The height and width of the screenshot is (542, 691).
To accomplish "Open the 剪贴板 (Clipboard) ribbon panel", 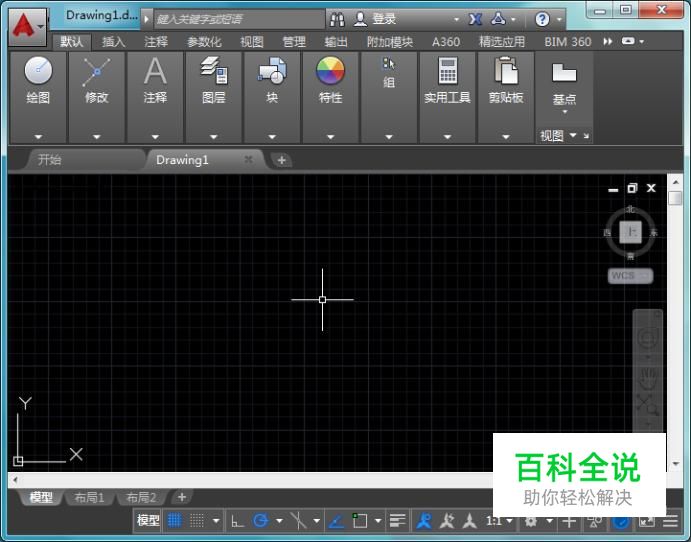I will click(x=506, y=79).
